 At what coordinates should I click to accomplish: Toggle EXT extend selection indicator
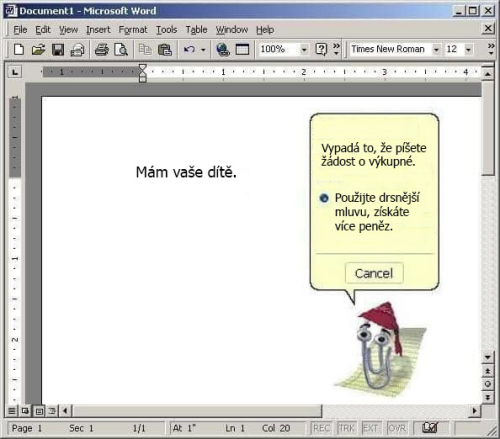click(370, 428)
